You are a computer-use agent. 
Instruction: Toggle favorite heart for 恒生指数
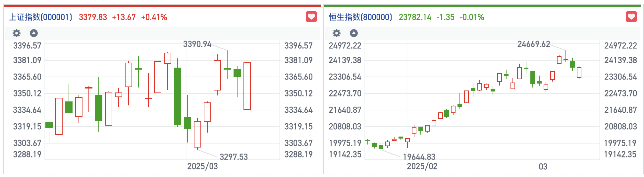(x=631, y=17)
